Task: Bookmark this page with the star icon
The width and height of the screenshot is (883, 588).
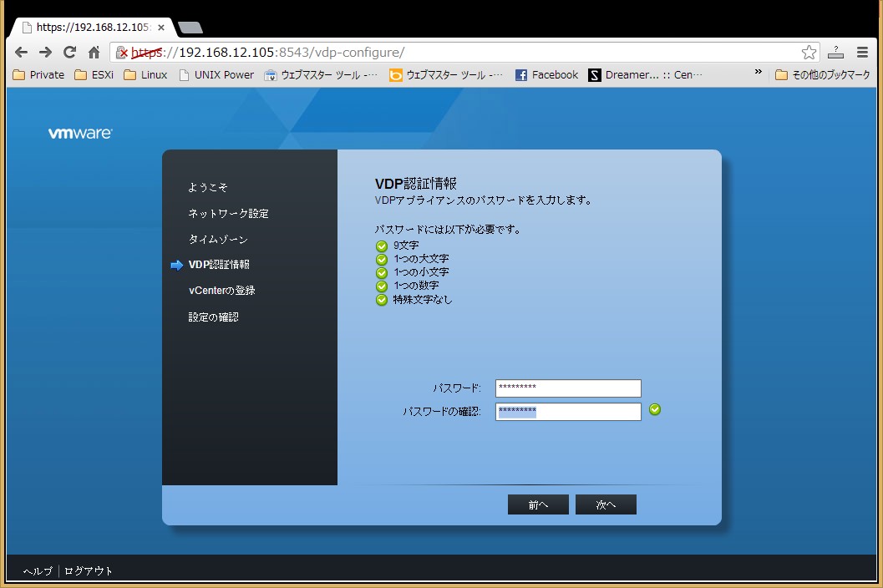Action: (809, 53)
